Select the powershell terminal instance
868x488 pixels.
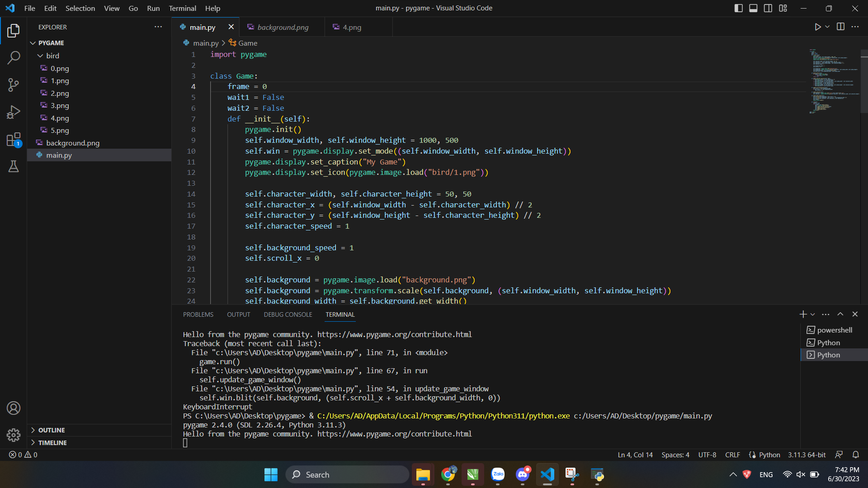point(834,330)
